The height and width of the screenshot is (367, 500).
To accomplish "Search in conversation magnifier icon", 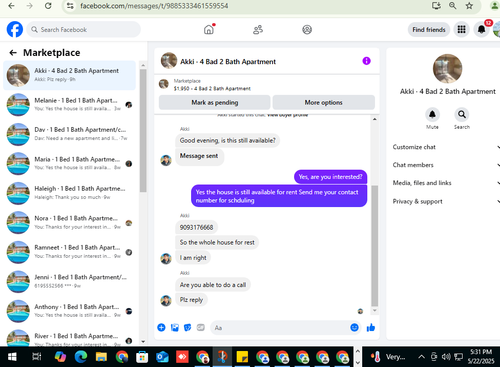I will pyautogui.click(x=462, y=115).
